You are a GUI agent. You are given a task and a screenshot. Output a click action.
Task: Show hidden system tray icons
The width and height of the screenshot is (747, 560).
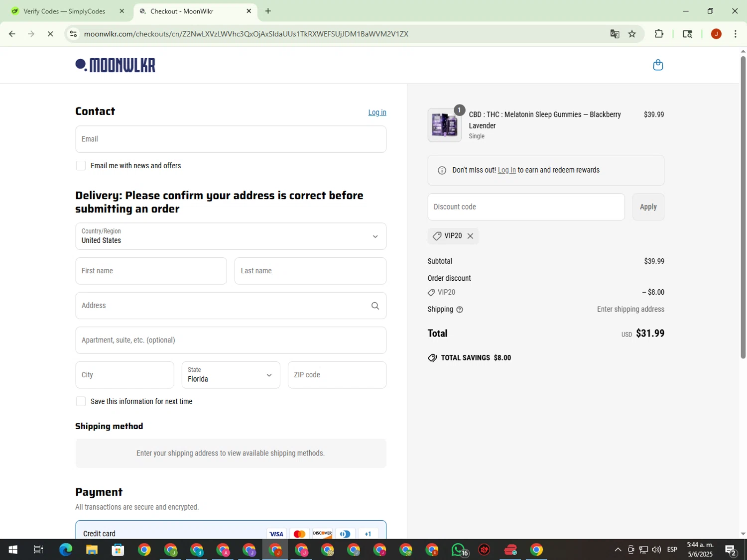coord(618,550)
